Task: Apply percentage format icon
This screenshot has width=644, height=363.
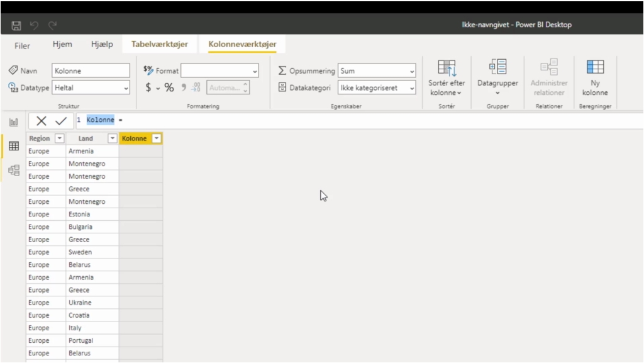Action: (169, 87)
